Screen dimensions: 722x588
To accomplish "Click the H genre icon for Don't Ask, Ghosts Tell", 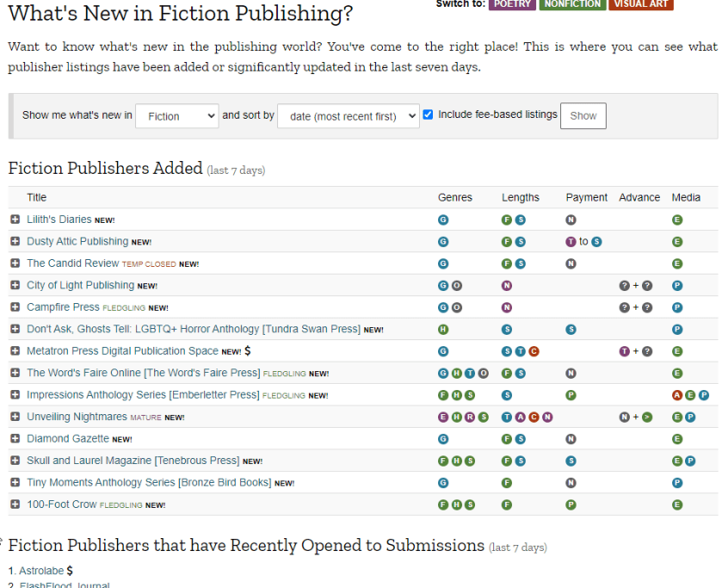I will (x=443, y=330).
